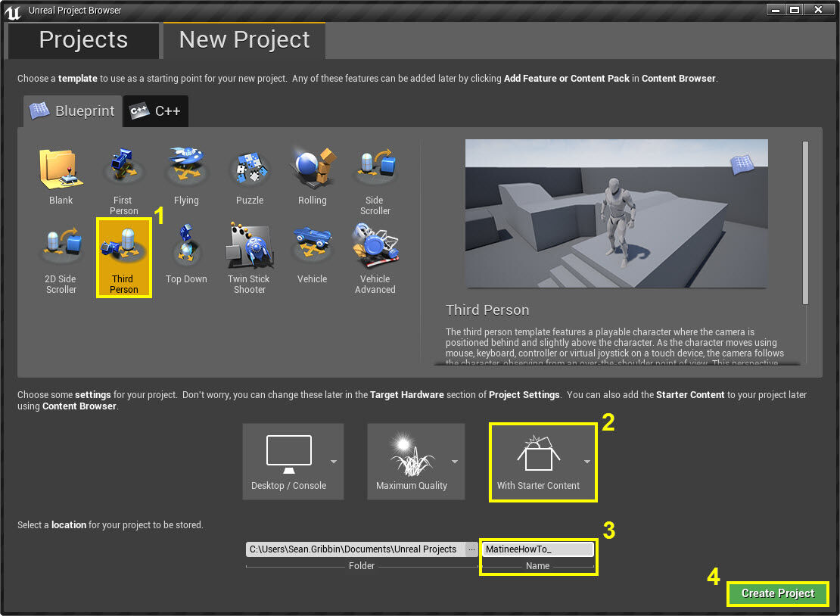840x616 pixels.
Task: Click the 'Third Person' description heading
Action: (x=487, y=310)
